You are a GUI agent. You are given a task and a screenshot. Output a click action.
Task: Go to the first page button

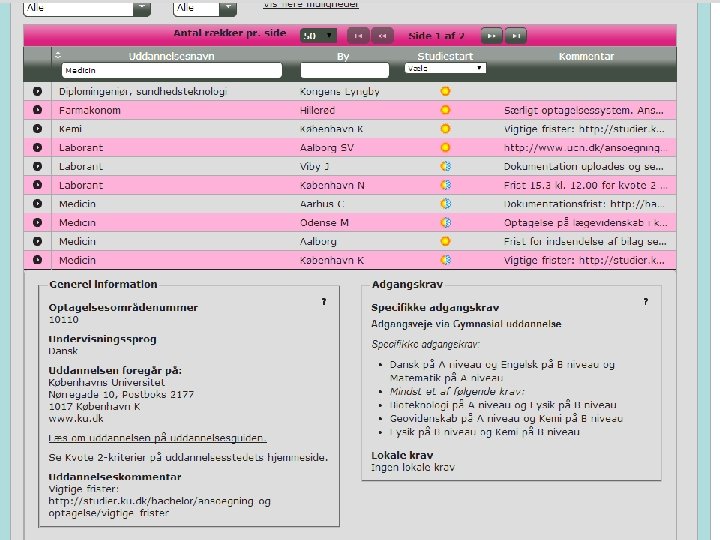coord(358,36)
